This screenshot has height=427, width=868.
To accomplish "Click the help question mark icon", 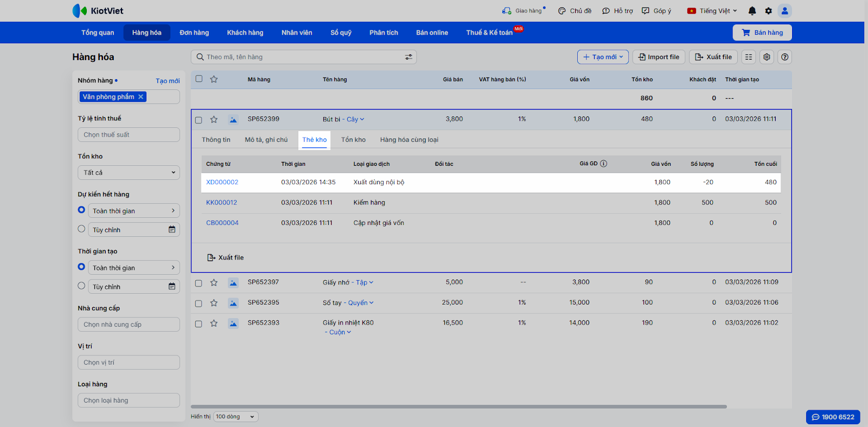I will point(784,57).
